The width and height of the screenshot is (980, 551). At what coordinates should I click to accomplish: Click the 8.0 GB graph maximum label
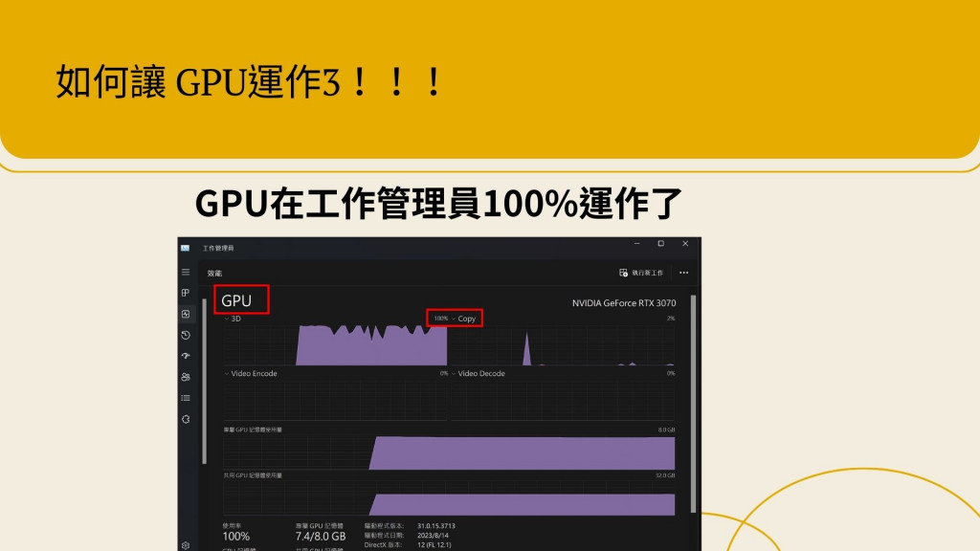pyautogui.click(x=666, y=430)
